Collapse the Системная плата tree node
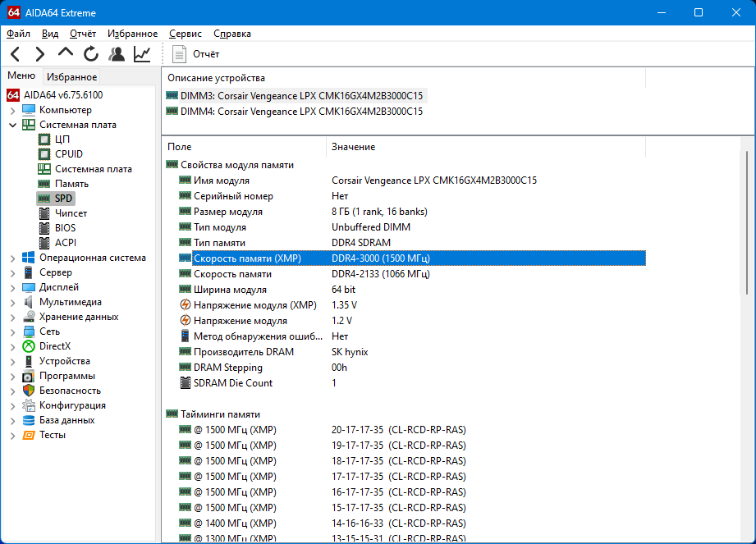The height and width of the screenshot is (544, 756). pyautogui.click(x=12, y=125)
